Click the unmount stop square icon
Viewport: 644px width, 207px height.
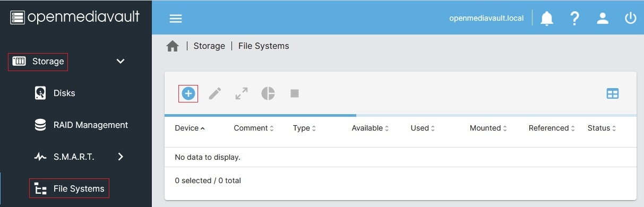point(295,93)
